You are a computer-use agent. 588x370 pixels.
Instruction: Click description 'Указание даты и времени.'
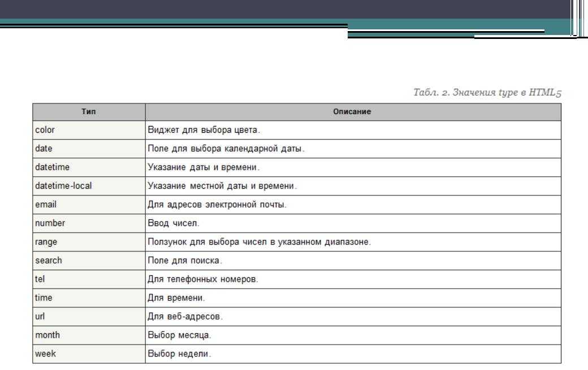pos(204,167)
